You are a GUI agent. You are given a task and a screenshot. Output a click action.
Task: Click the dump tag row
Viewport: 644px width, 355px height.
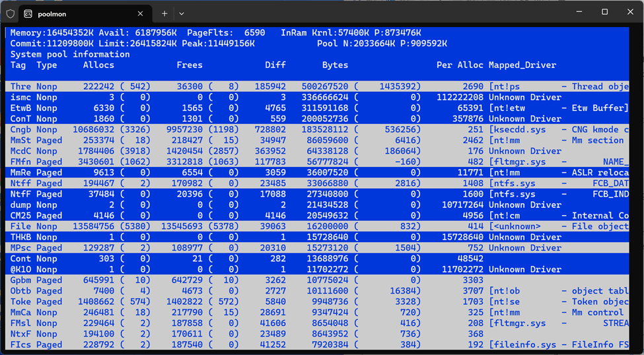pos(317,205)
